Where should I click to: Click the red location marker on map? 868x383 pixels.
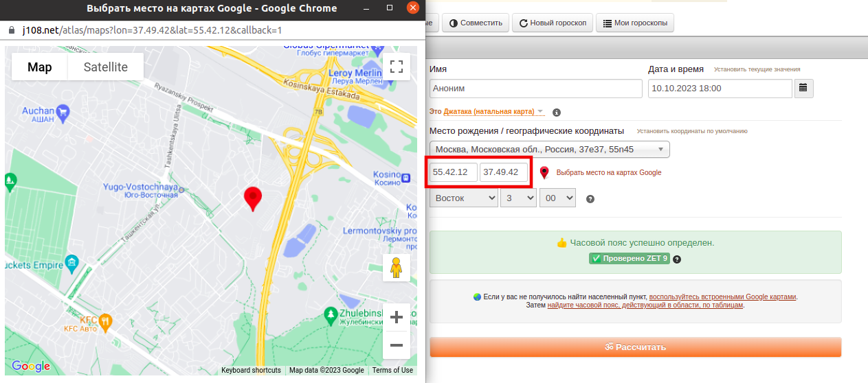(253, 198)
